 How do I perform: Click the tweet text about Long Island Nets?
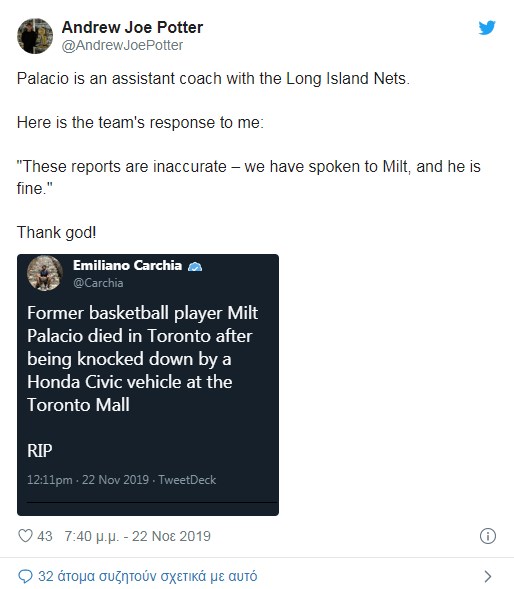[x=213, y=79]
